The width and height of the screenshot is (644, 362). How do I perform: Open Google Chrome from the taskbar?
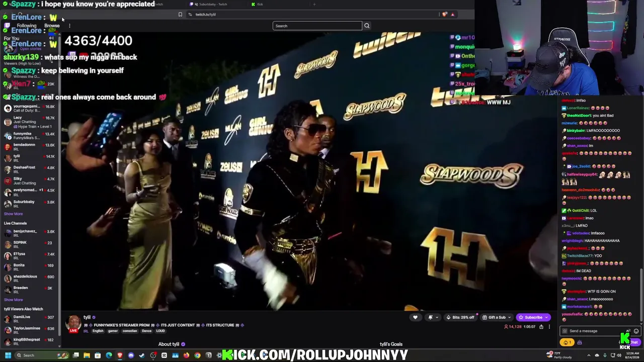pyautogui.click(x=197, y=355)
